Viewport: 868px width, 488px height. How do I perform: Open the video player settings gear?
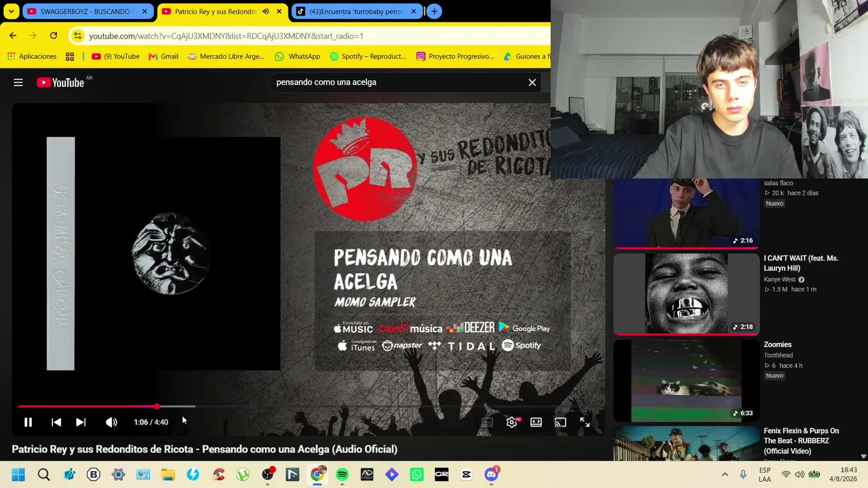[512, 422]
